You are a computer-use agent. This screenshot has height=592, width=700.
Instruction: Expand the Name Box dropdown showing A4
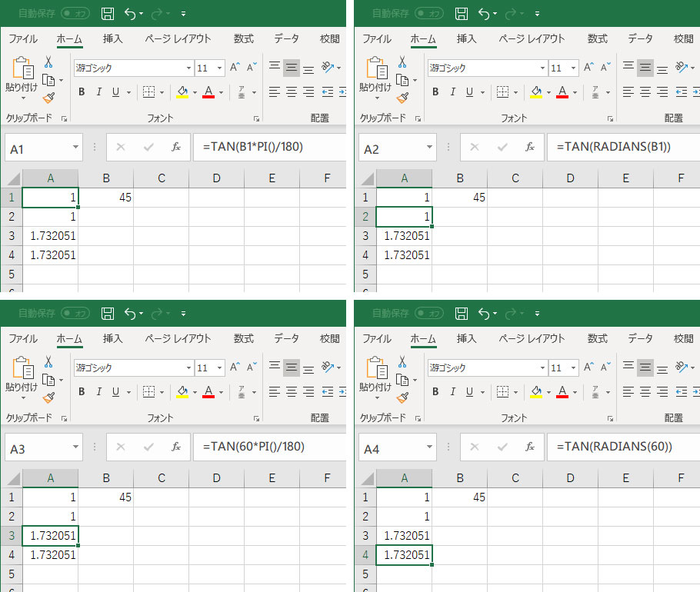tap(429, 447)
